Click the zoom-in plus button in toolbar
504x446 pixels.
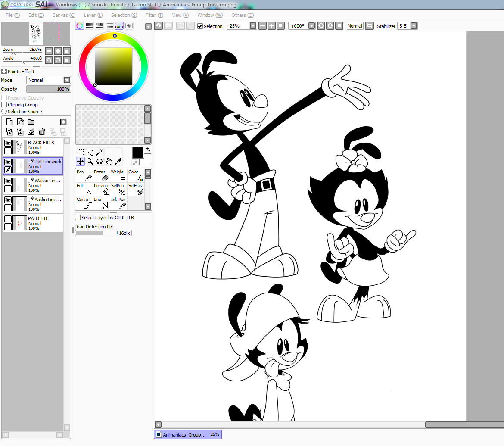[x=272, y=26]
